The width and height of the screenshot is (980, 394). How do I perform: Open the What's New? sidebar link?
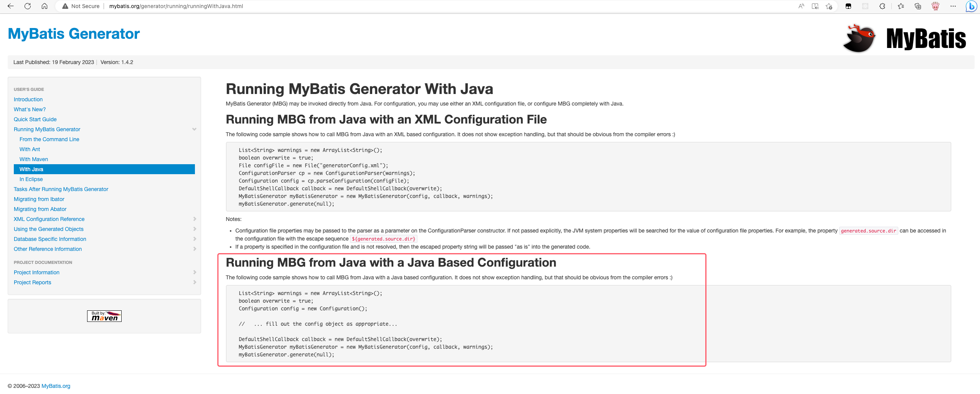tap(30, 109)
